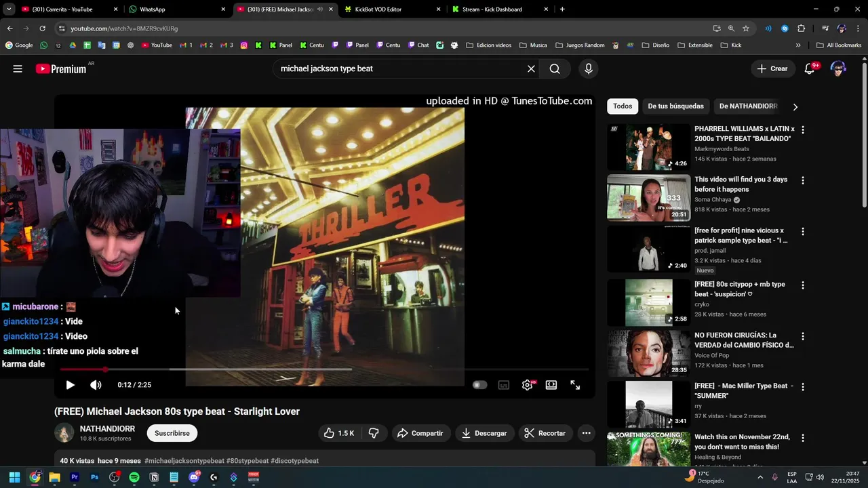
Task: Clear the search text with the X
Action: click(531, 68)
